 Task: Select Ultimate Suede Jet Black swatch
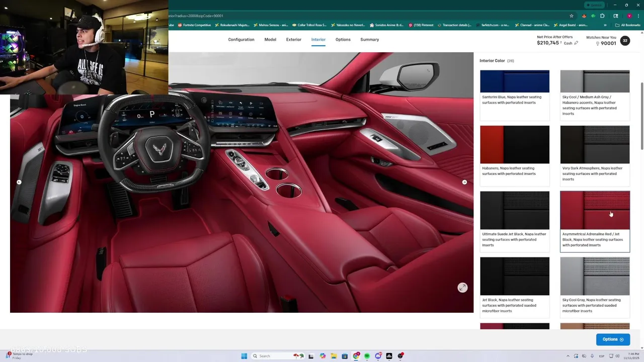click(515, 221)
